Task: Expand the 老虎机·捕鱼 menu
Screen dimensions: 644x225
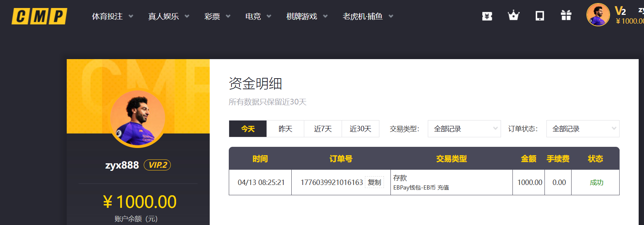Action: coord(368,16)
